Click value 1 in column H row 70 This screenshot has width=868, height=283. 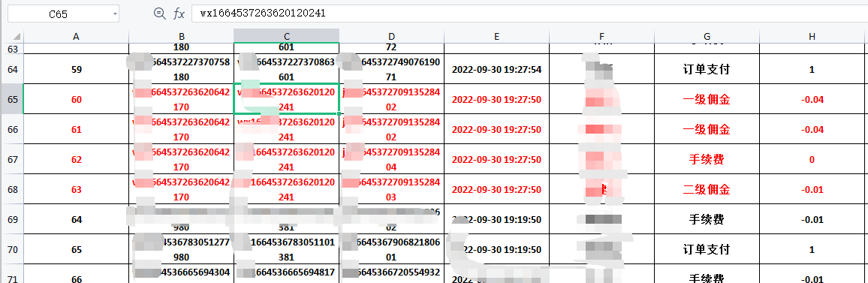(812, 249)
